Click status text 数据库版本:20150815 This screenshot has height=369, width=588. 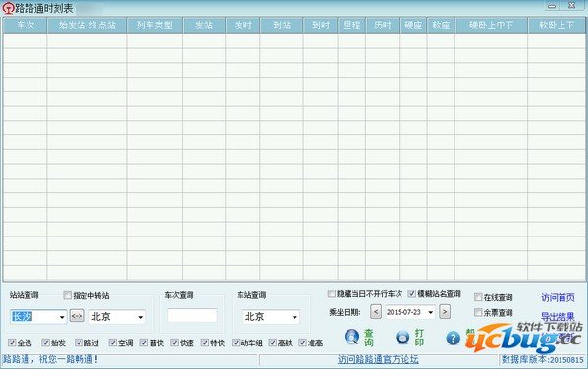coord(542,359)
